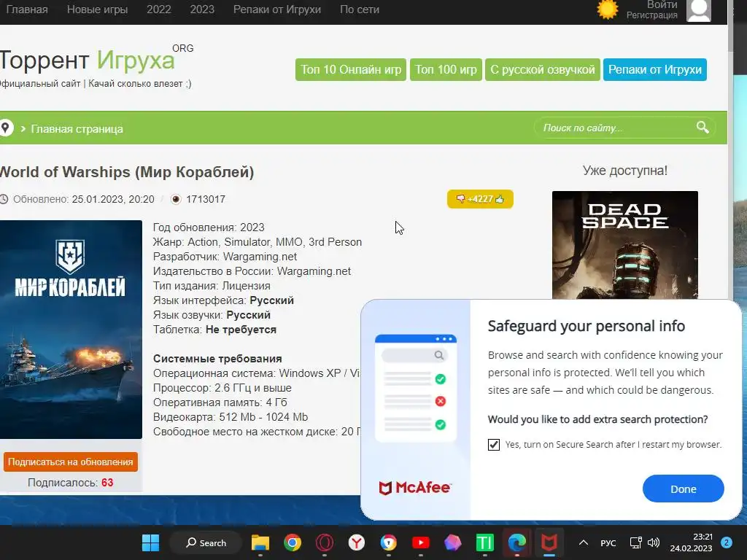Click the Подписалось: 63 counter
The image size is (747, 560).
tap(71, 483)
